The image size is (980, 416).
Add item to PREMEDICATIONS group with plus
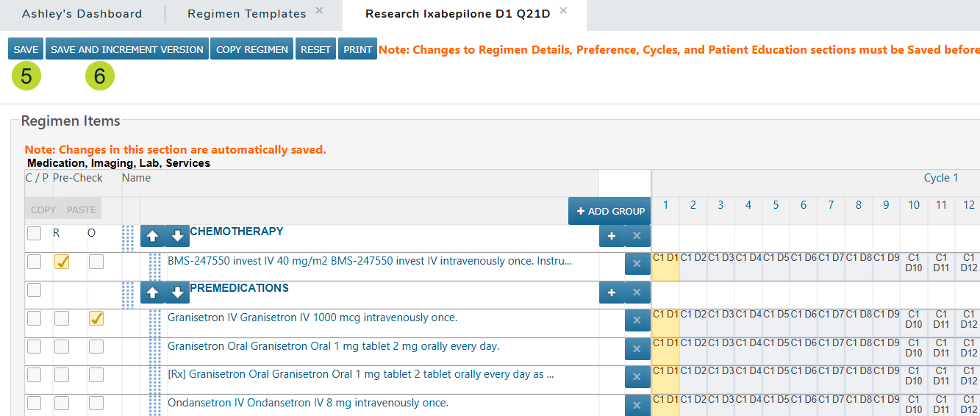(611, 293)
